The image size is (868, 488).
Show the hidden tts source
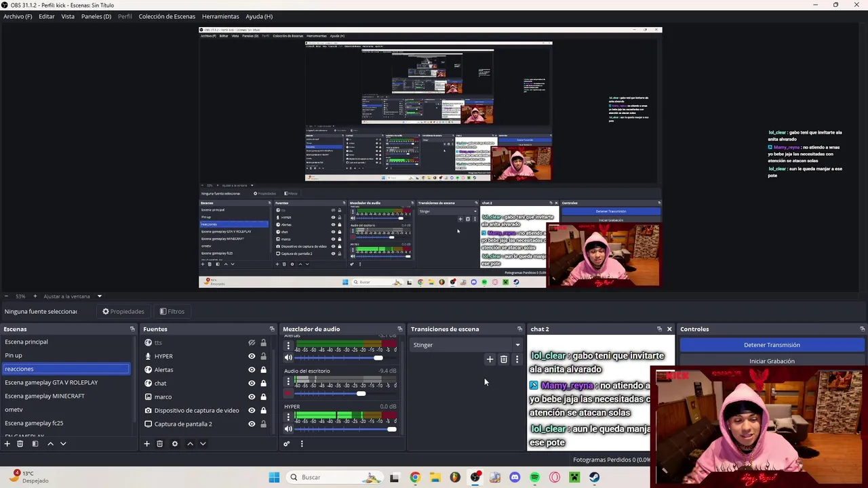click(x=252, y=342)
